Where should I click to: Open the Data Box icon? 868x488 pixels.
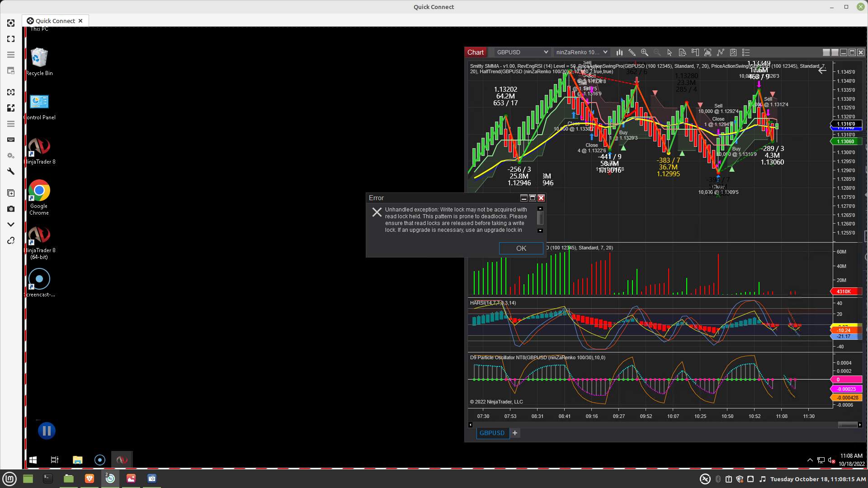pyautogui.click(x=682, y=52)
